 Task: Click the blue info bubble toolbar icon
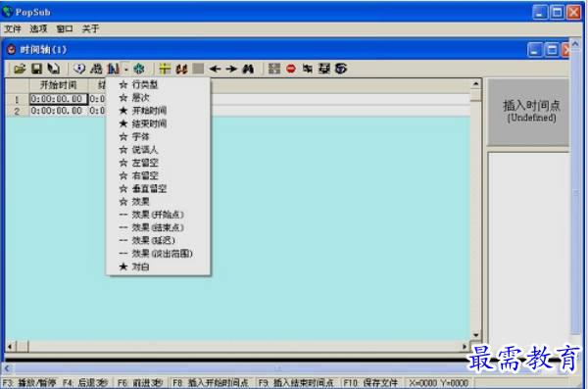click(79, 69)
